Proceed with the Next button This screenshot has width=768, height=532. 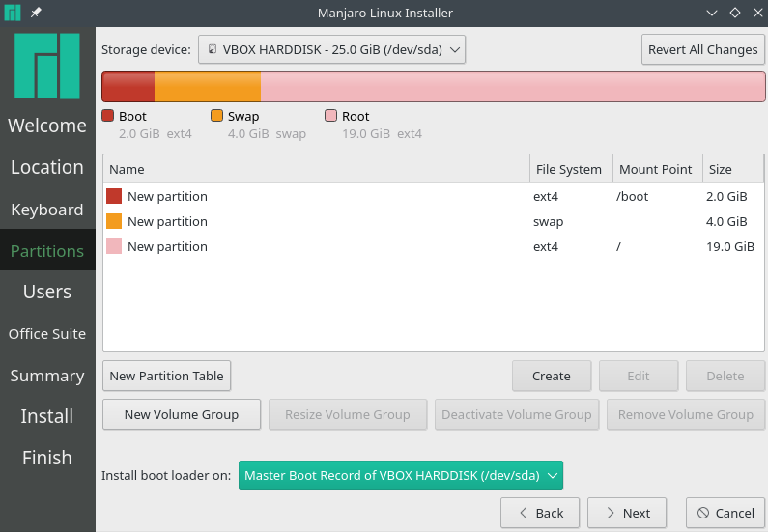pyautogui.click(x=627, y=513)
